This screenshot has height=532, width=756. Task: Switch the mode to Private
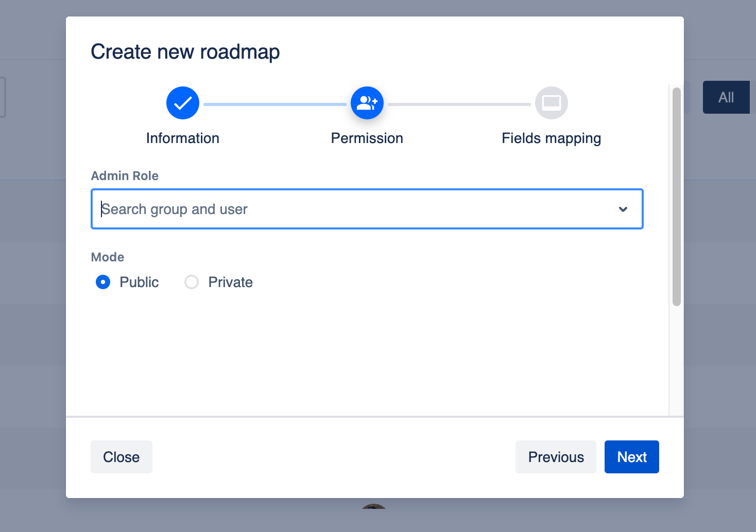pos(192,282)
